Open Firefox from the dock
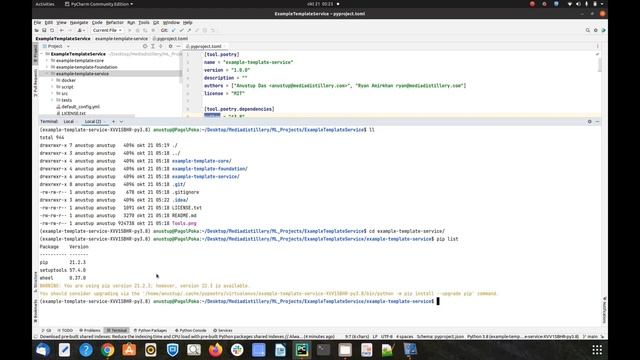This screenshot has width=640, height=360. click(x=216, y=350)
